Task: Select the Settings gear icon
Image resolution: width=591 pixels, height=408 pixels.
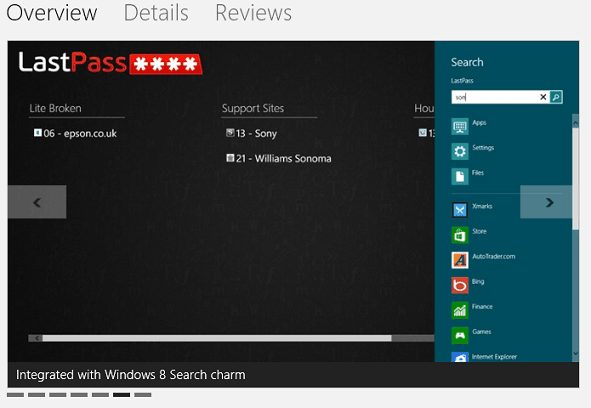Action: 460,152
